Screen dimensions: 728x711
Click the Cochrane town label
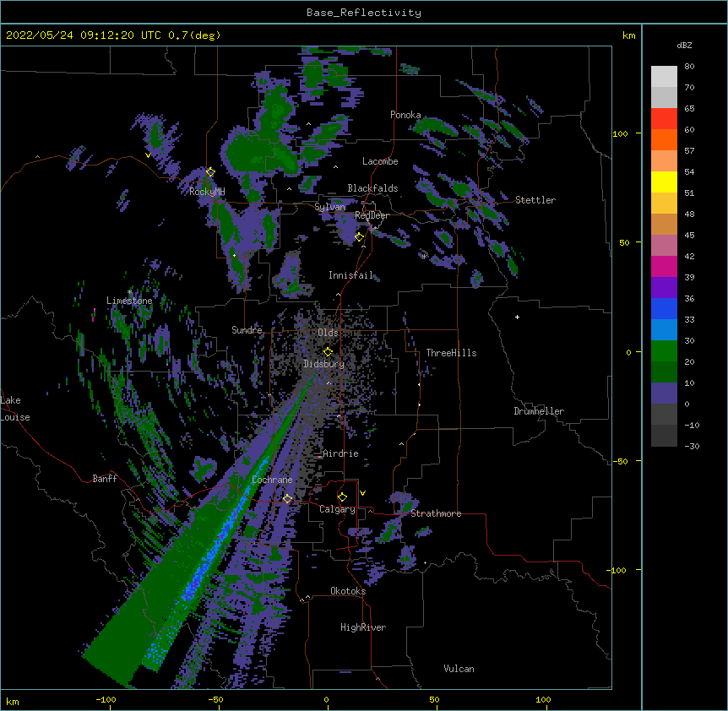pos(272,480)
